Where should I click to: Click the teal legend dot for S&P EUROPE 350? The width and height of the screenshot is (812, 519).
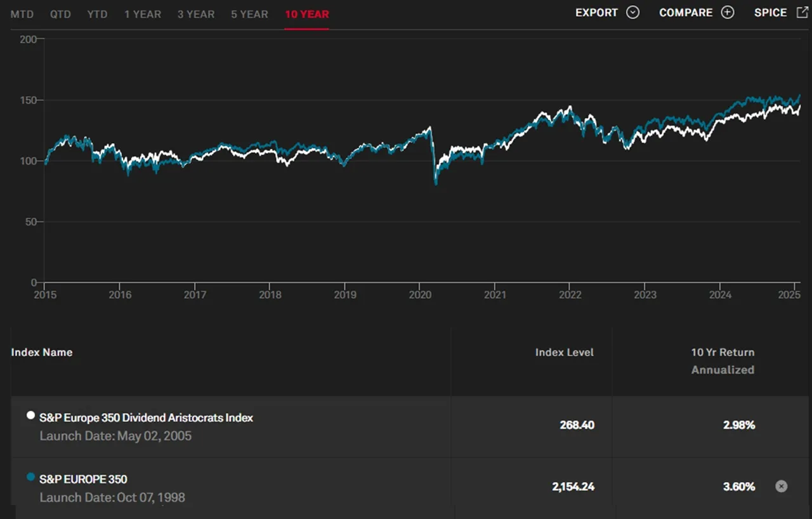[x=30, y=477]
